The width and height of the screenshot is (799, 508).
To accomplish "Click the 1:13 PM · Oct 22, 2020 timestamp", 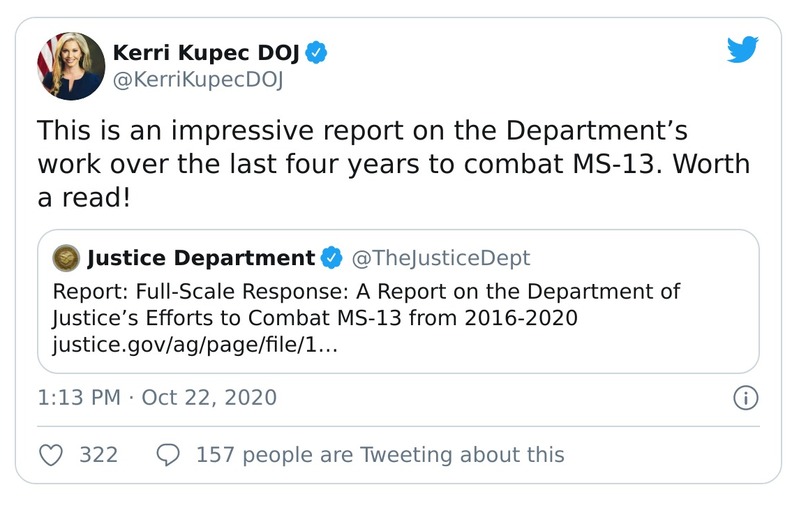I will [x=157, y=398].
